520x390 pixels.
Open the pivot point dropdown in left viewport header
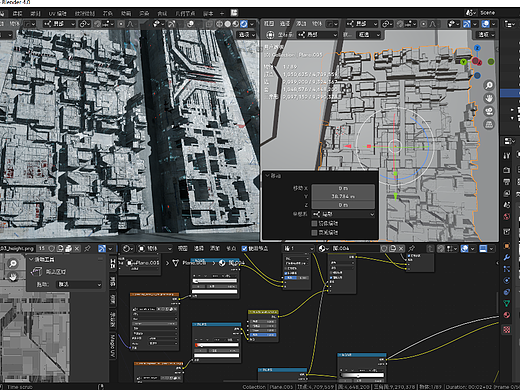click(85, 24)
